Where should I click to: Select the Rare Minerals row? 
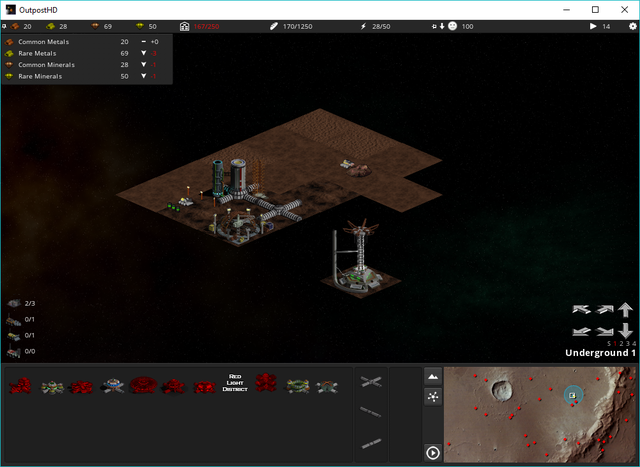(87, 76)
